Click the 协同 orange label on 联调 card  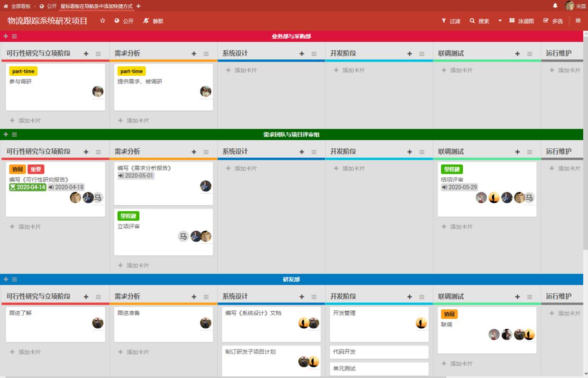point(449,314)
